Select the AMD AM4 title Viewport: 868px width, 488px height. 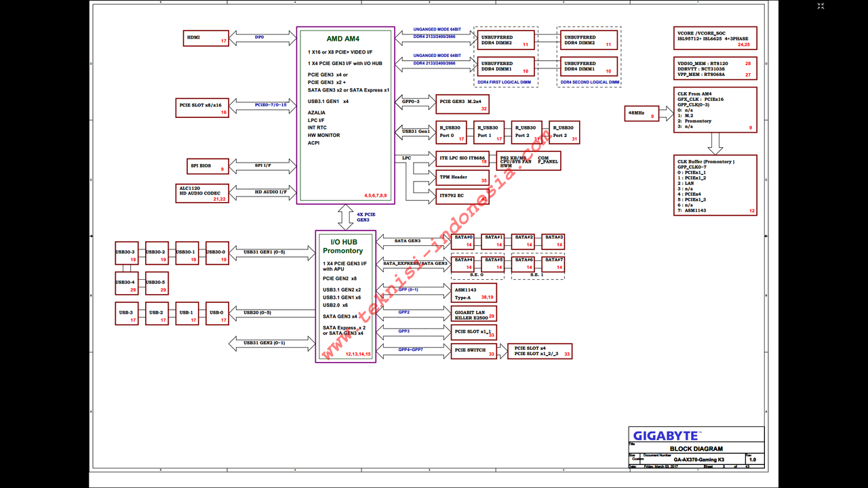coord(343,39)
